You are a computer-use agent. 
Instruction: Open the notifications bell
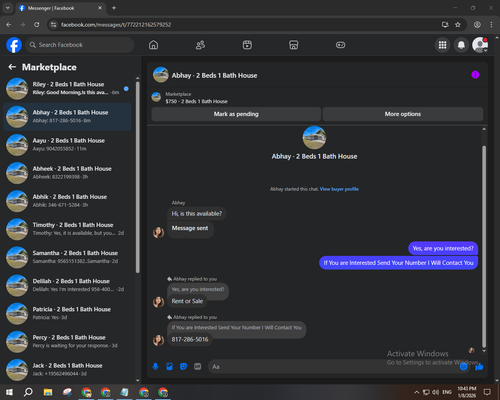point(461,45)
